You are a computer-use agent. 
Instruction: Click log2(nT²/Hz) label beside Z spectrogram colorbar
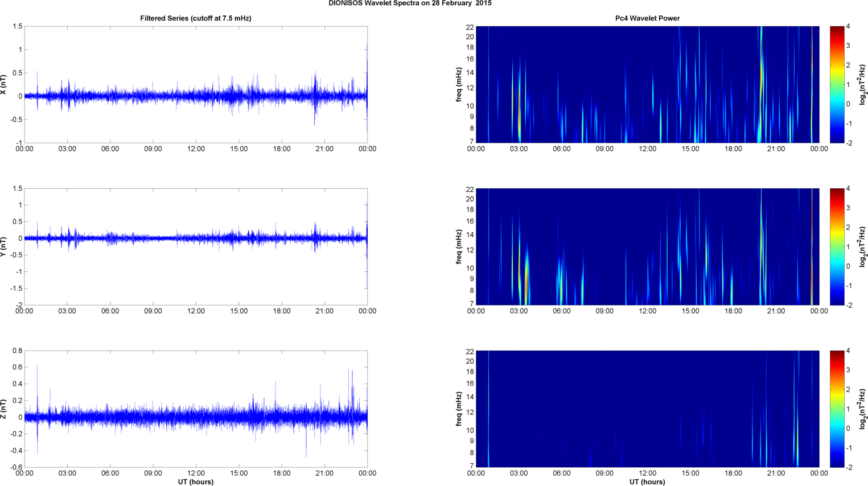[863, 409]
